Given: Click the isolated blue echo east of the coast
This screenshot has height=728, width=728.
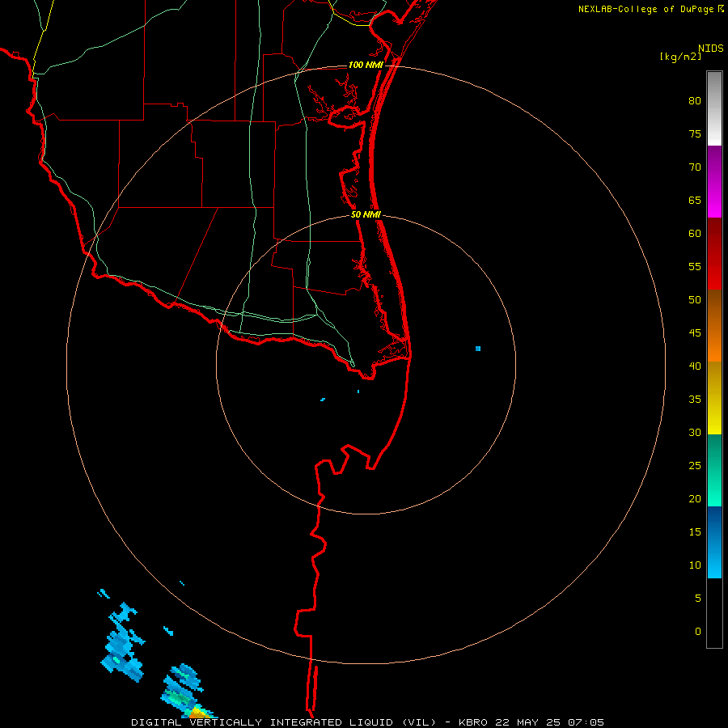Looking at the screenshot, I should 478,348.
